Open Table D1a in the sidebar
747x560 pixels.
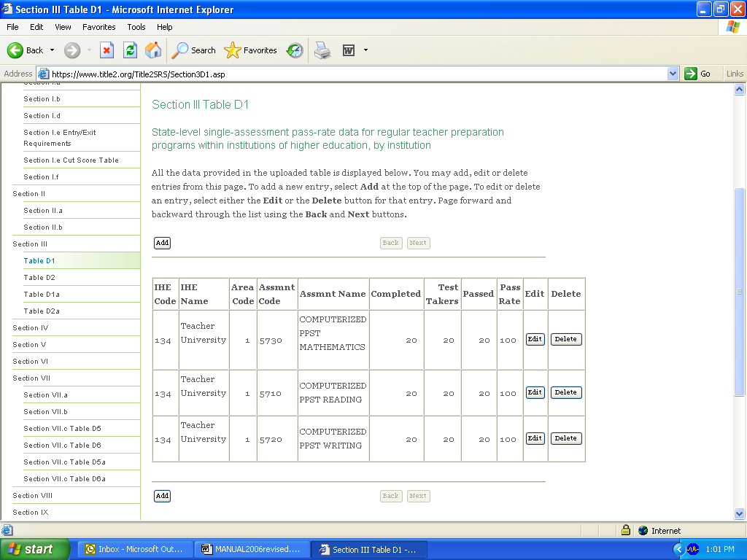(42, 295)
